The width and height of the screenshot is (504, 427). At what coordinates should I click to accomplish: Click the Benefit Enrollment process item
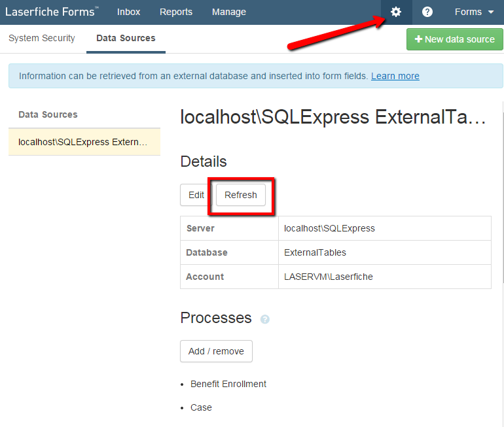[228, 384]
